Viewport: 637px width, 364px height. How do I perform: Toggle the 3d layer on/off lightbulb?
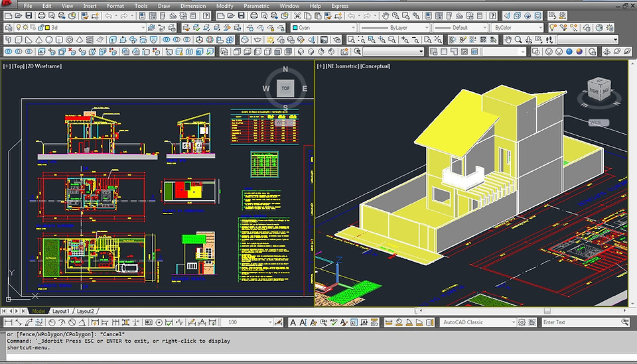point(19,27)
